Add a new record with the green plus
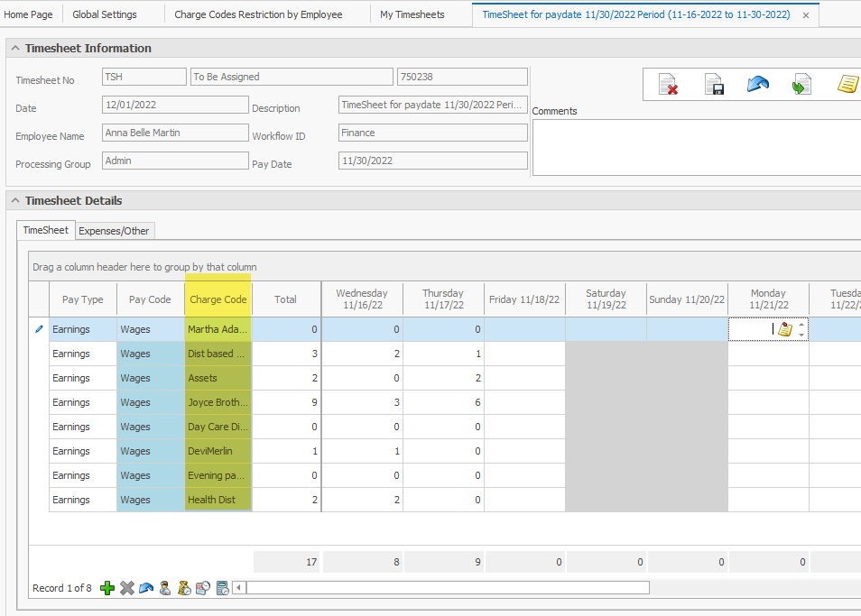Image resolution: width=861 pixels, height=616 pixels. click(x=107, y=588)
